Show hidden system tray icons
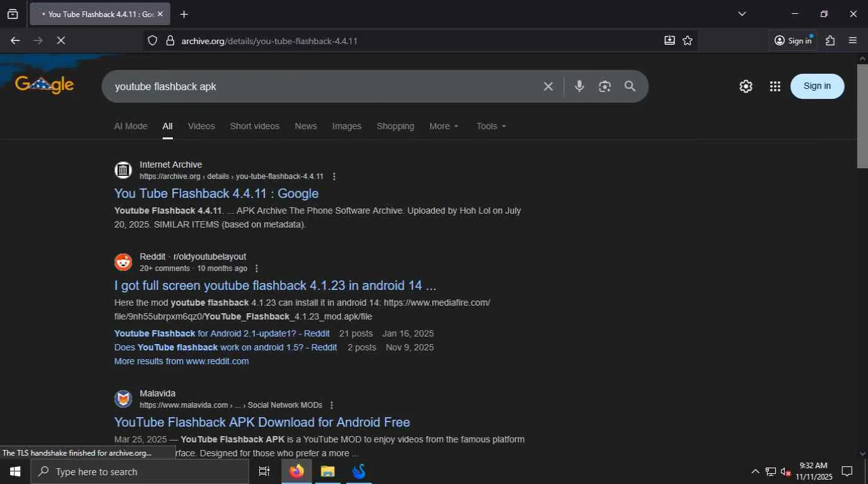This screenshot has height=484, width=868. tap(755, 471)
